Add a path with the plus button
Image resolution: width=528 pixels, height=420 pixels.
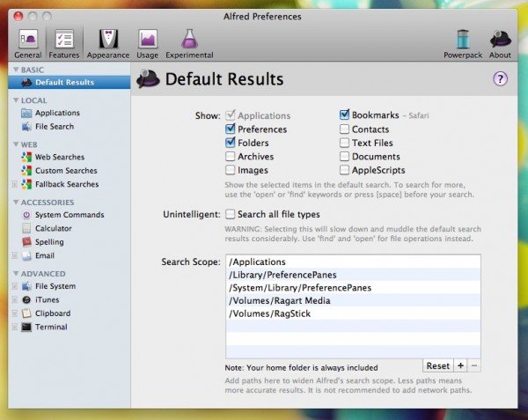[460, 365]
